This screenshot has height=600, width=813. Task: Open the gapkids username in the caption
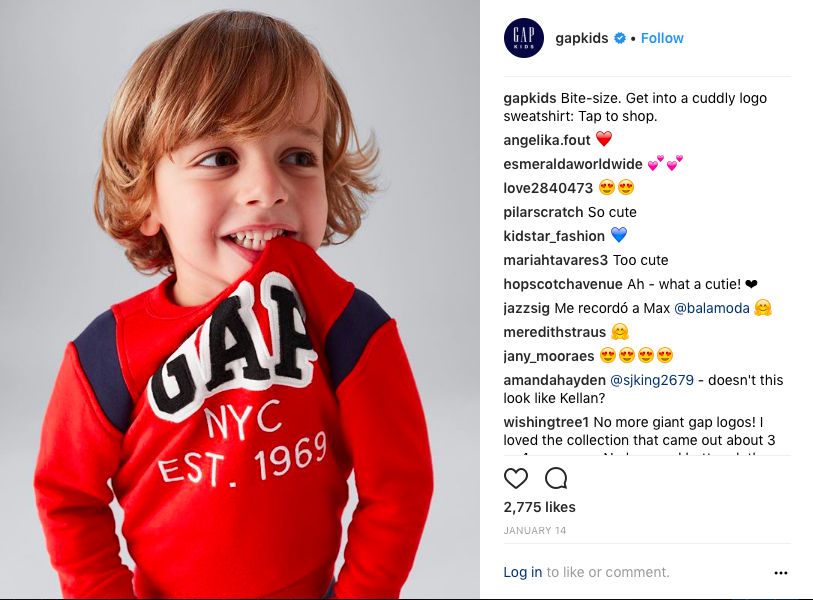click(529, 99)
